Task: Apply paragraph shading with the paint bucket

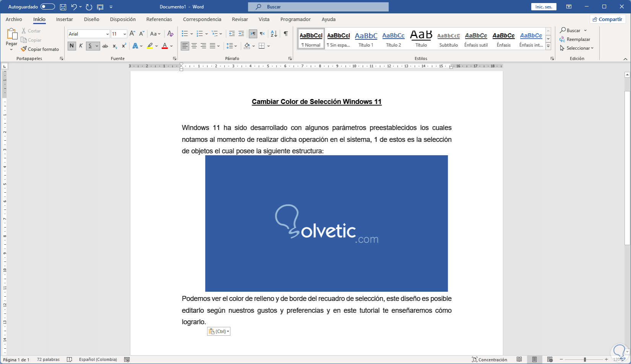Action: [x=247, y=46]
